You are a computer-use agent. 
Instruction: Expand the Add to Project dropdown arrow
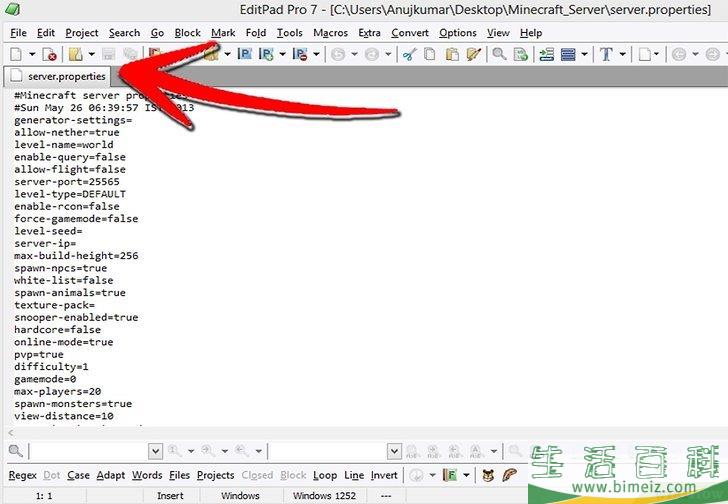282,54
